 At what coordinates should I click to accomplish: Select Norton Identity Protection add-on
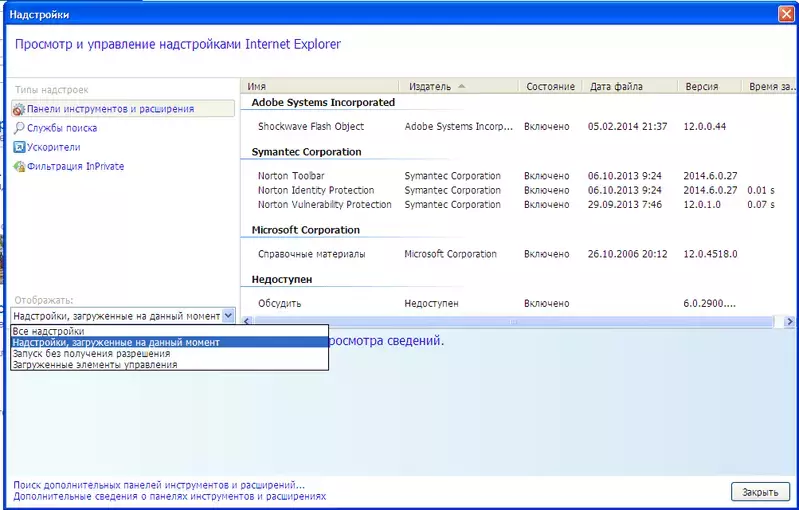click(316, 190)
